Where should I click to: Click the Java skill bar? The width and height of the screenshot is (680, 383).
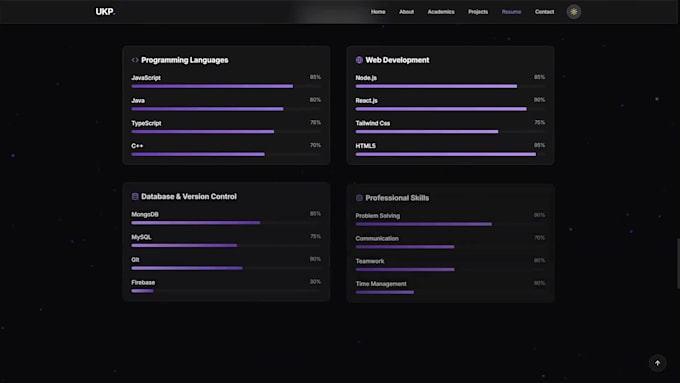pyautogui.click(x=226, y=109)
